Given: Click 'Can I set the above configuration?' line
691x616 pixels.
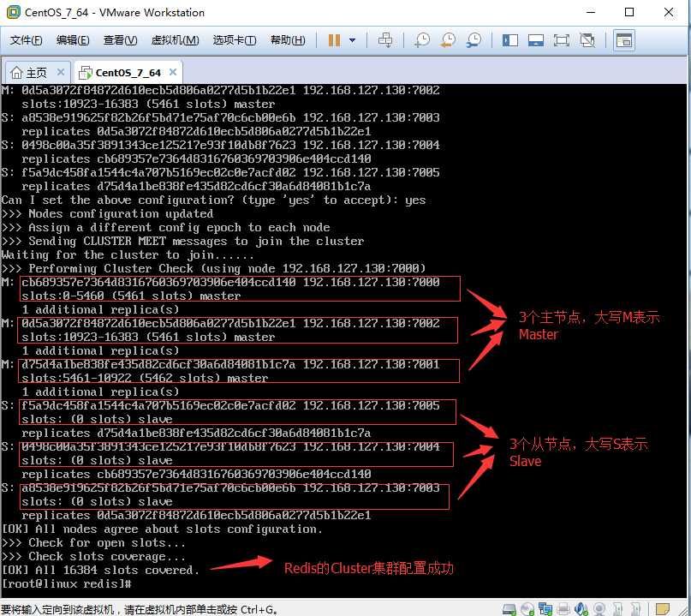Looking at the screenshot, I should click(213, 200).
